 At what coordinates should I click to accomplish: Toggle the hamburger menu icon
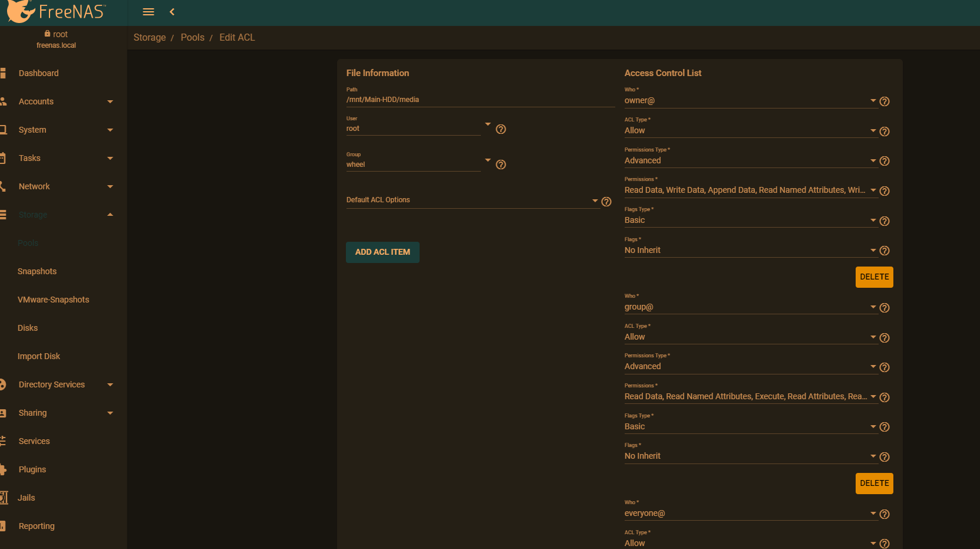(149, 12)
